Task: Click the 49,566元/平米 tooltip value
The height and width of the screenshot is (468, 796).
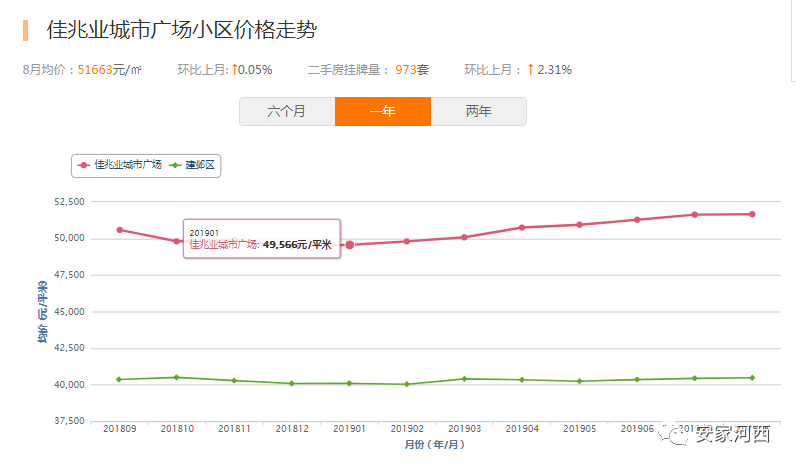Action: (x=297, y=245)
